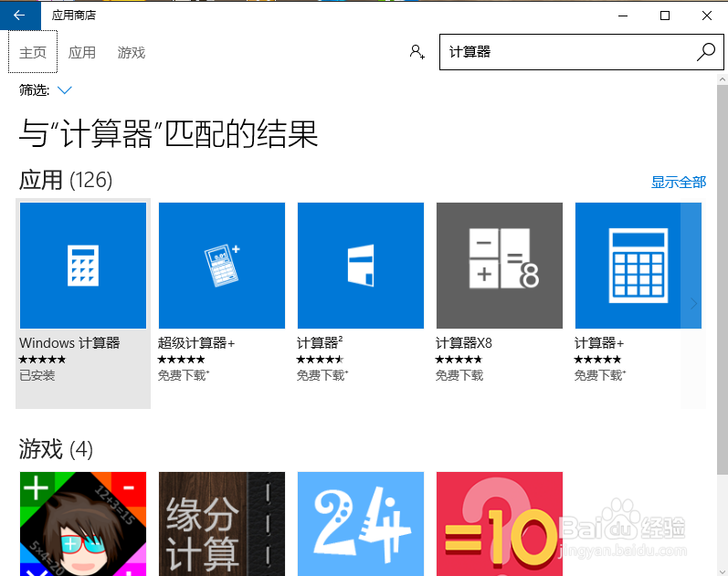Open the 计算器² app tile
728x576 pixels.
(361, 266)
